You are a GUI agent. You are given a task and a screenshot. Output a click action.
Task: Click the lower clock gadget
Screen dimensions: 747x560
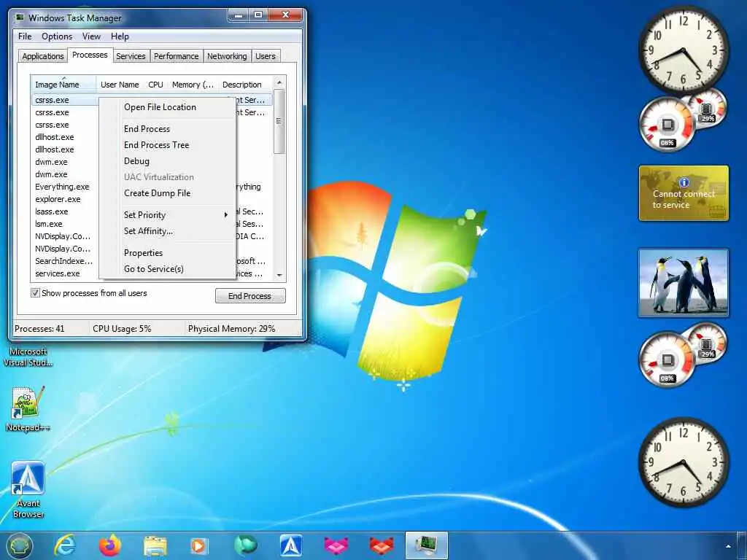tap(683, 462)
